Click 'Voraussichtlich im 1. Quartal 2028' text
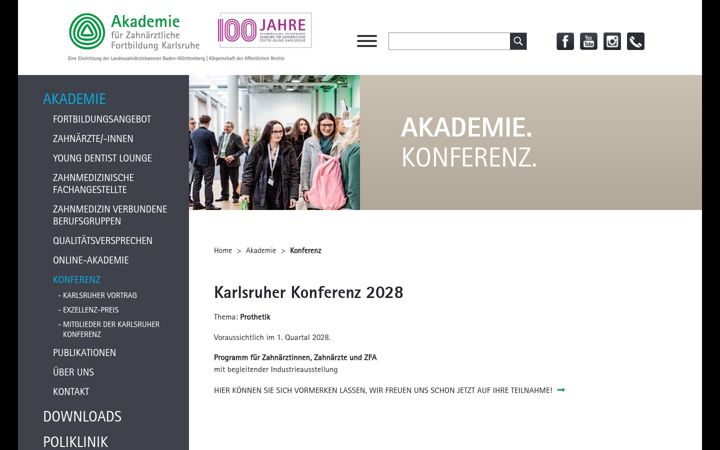720x450 pixels. pos(272,337)
